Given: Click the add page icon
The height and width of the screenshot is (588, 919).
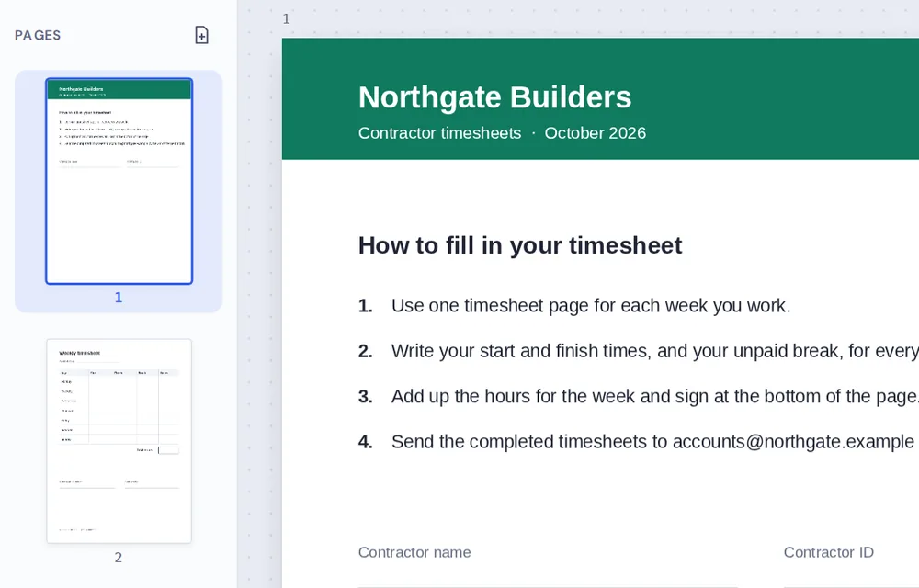Looking at the screenshot, I should coord(201,35).
